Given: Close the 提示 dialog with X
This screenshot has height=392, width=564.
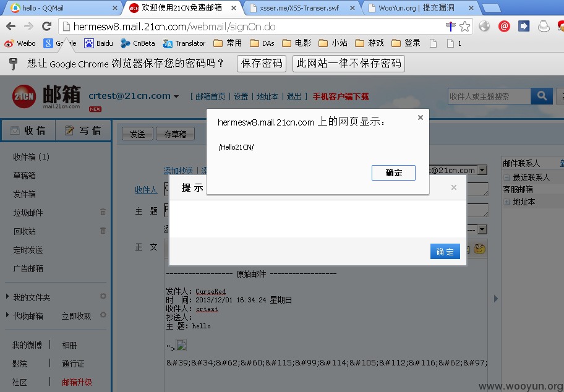Looking at the screenshot, I should (453, 187).
